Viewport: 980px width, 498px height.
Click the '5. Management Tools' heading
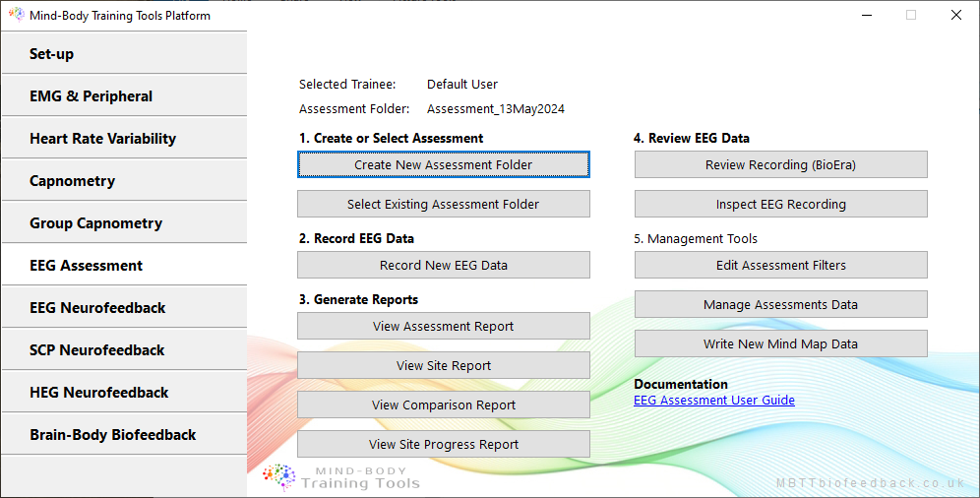pyautogui.click(x=695, y=239)
